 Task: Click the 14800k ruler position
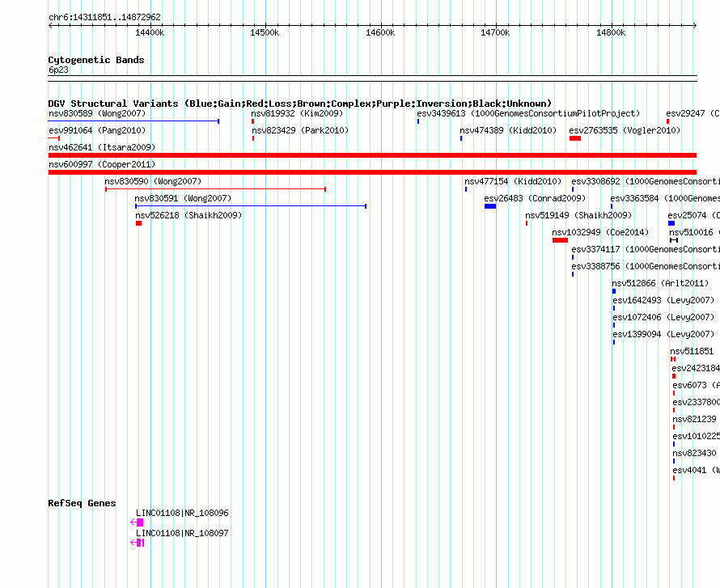pos(611,32)
